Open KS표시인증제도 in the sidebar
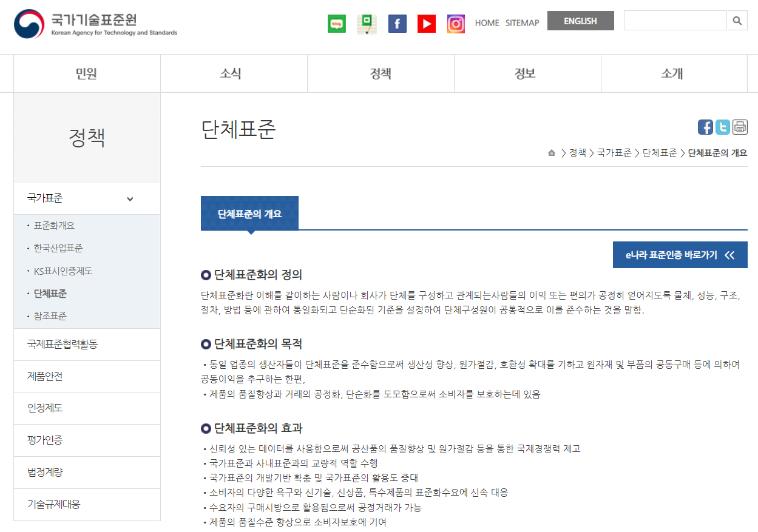Image resolution: width=758 pixels, height=532 pixels. [63, 271]
